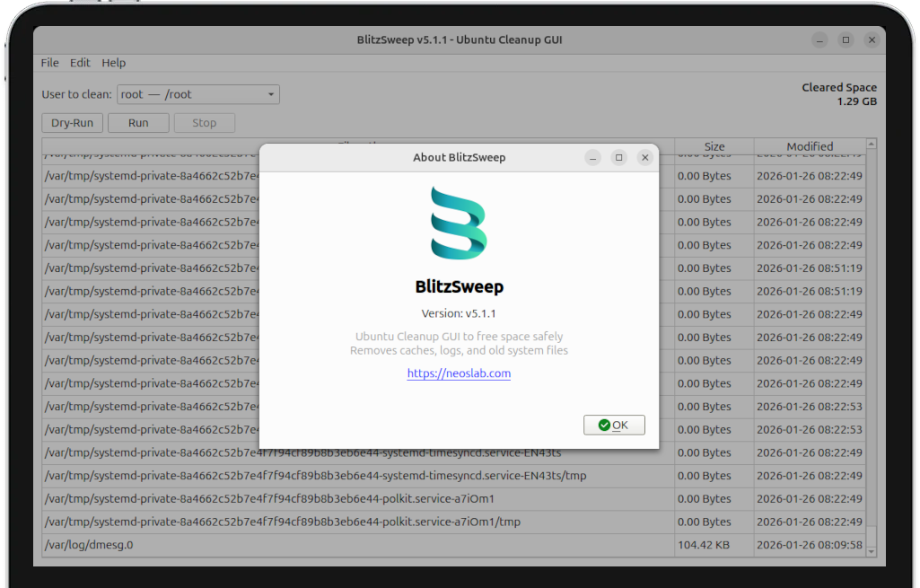Click the BlitzSweep logo in the About dialog
This screenshot has width=920, height=588.
(x=459, y=224)
